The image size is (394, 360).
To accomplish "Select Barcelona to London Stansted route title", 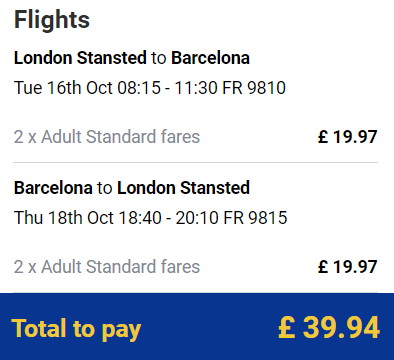I will (132, 188).
